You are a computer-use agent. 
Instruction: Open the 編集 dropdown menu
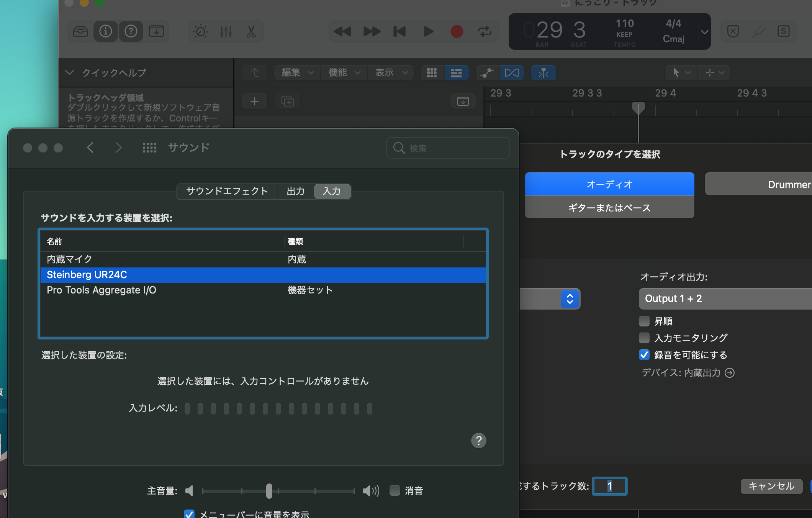[298, 73]
